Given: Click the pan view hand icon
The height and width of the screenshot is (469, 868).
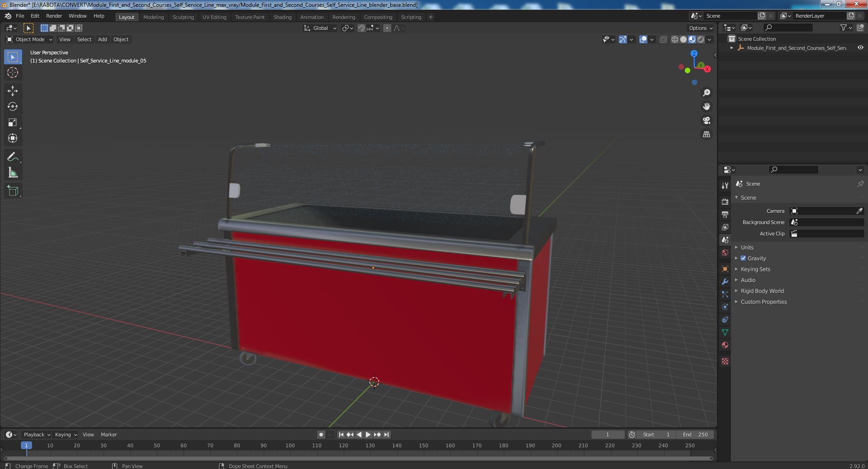Looking at the screenshot, I should [707, 106].
